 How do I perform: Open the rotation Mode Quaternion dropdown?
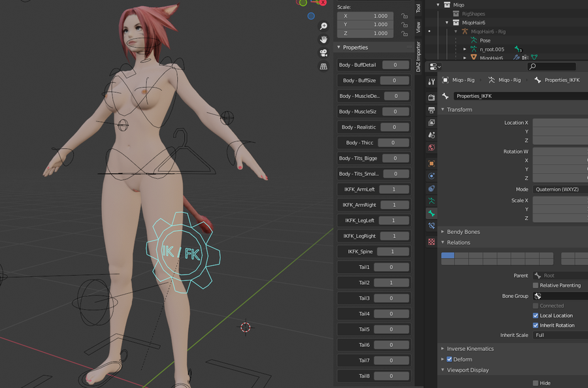pyautogui.click(x=561, y=189)
